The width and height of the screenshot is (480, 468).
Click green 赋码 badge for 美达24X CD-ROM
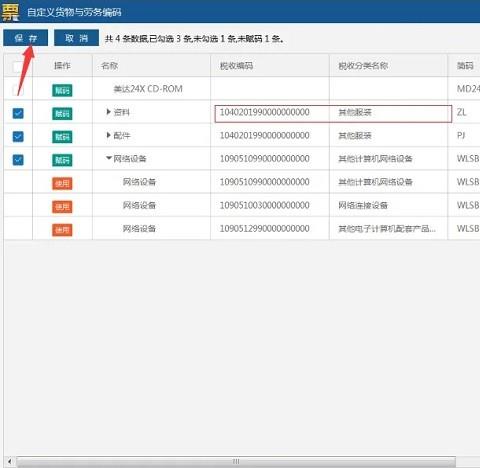[x=62, y=90]
